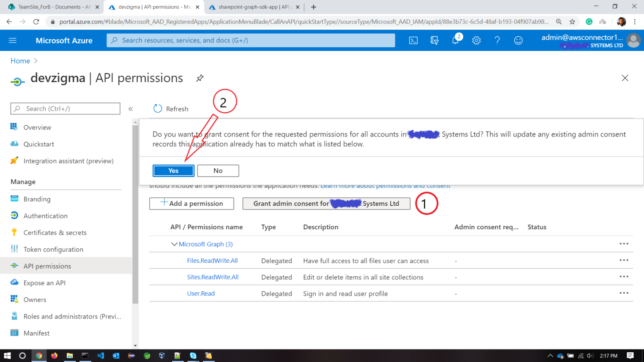Click Yes to grant admin consent
This screenshot has width=644, height=362.
pyautogui.click(x=173, y=171)
